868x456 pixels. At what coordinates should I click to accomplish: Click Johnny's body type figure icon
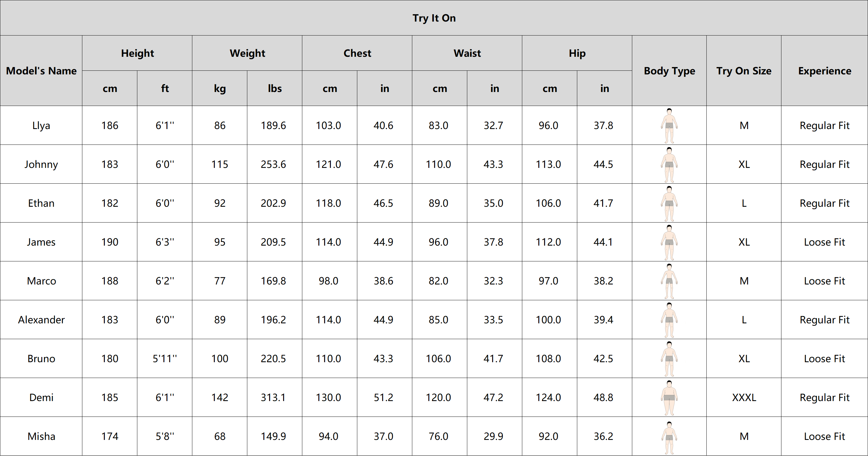(x=669, y=164)
